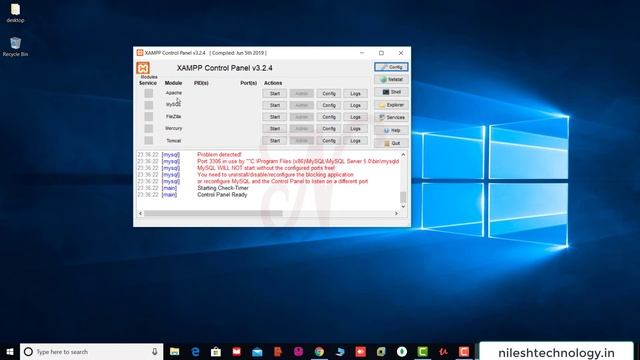Open Microsoft Edge from the taskbar
This screenshot has width=640, height=360.
[196, 352]
